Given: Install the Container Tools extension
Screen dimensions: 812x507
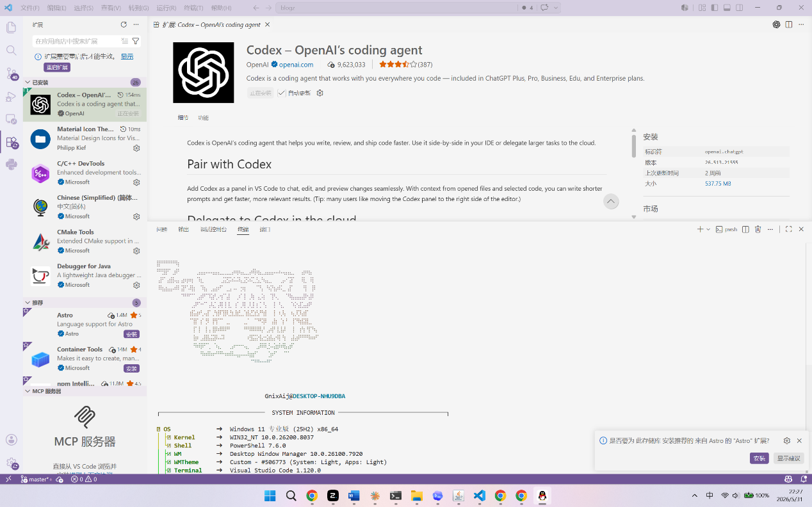Looking at the screenshot, I should pyautogui.click(x=131, y=369).
